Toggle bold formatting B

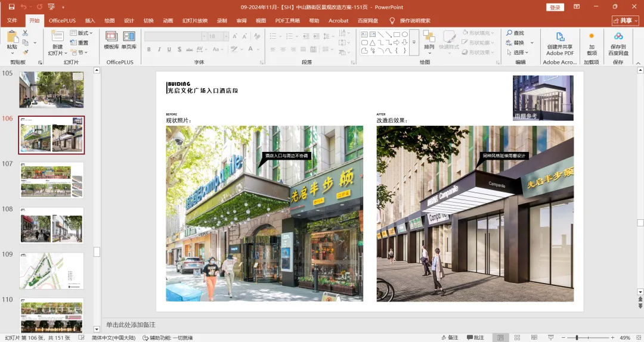click(x=148, y=49)
